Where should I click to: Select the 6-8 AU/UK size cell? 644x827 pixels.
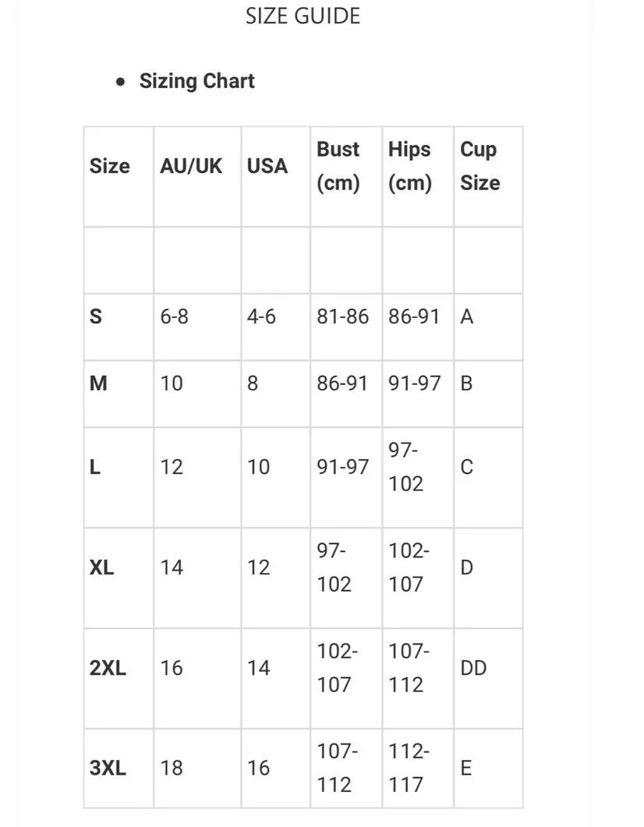pos(175,316)
